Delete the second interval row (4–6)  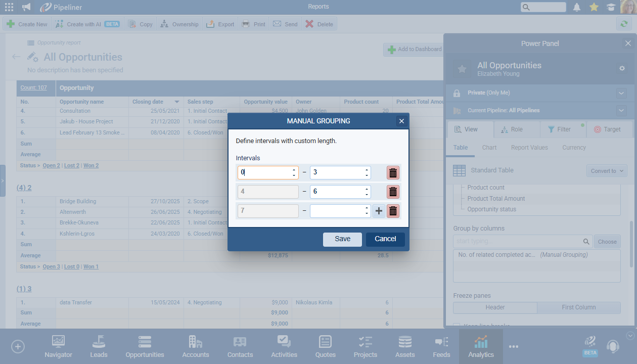pos(393,192)
